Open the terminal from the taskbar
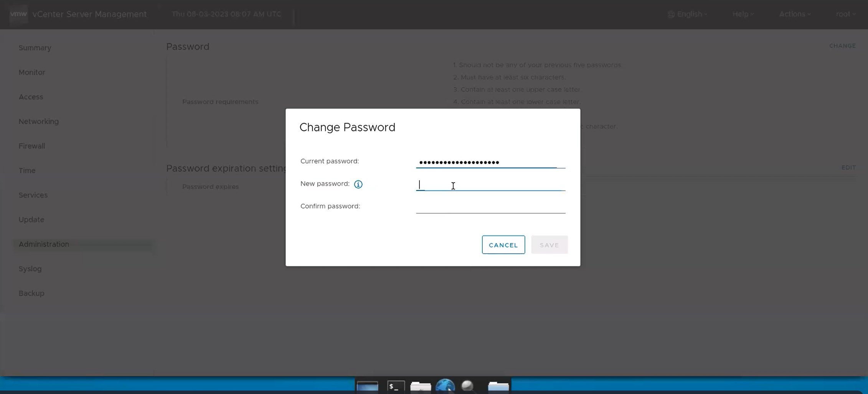Screen dimensions: 868x394 point(395,387)
